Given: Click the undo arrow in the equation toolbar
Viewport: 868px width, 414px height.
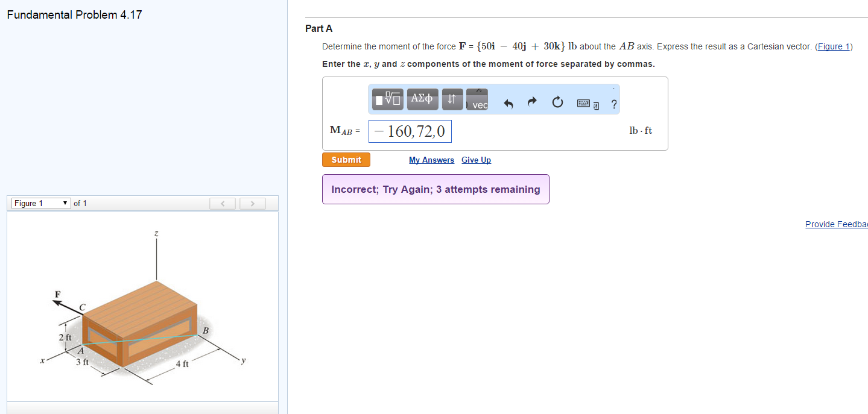Looking at the screenshot, I should [508, 102].
